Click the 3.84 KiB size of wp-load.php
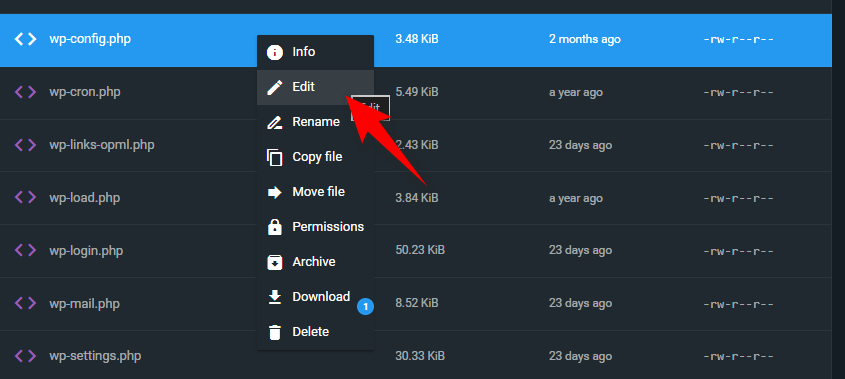 417,198
